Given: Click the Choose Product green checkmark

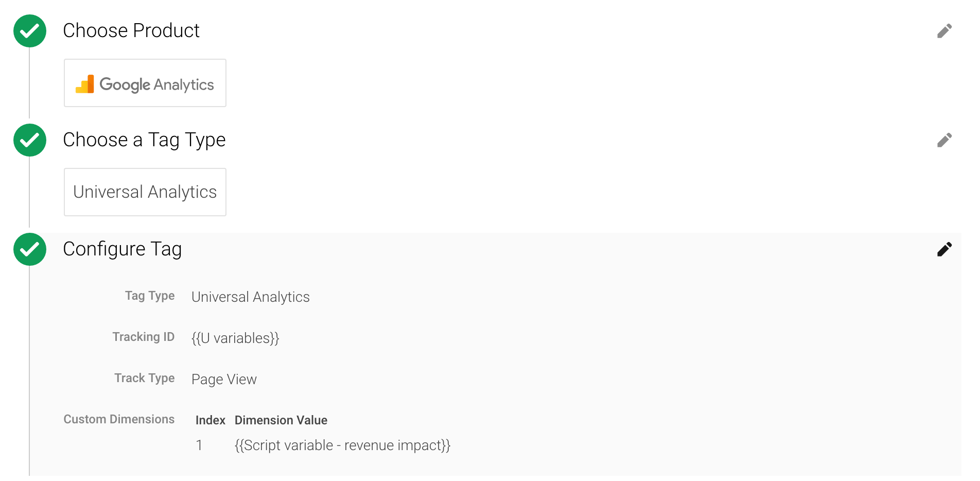Looking at the screenshot, I should (x=30, y=31).
